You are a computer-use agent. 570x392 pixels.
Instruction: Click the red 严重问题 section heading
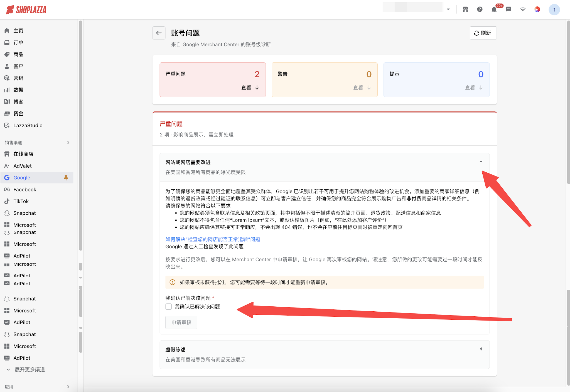tap(171, 124)
